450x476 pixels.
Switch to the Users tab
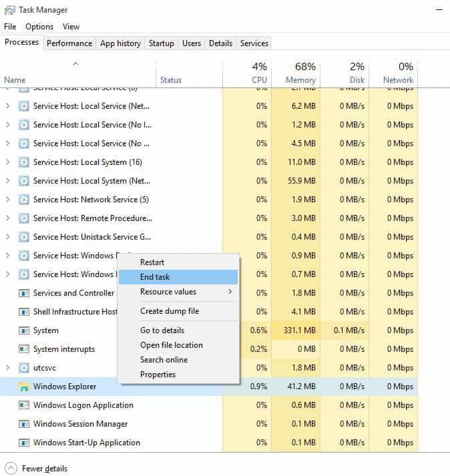click(x=192, y=43)
